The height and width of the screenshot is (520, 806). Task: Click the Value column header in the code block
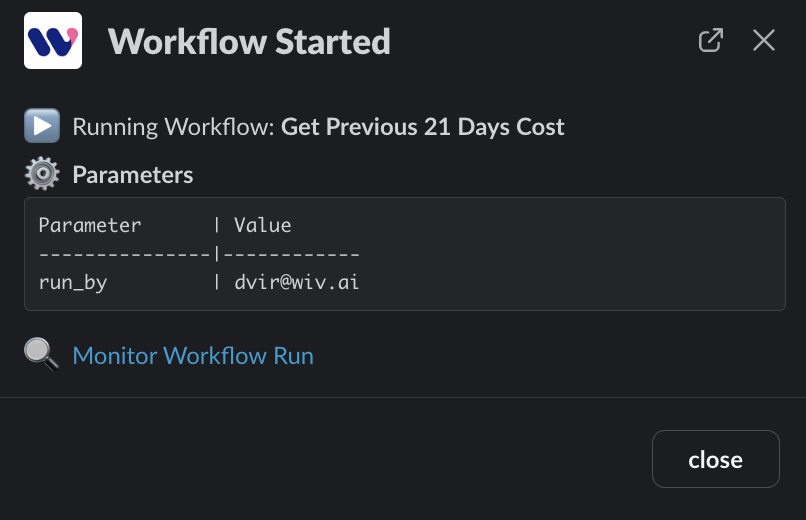(x=262, y=225)
